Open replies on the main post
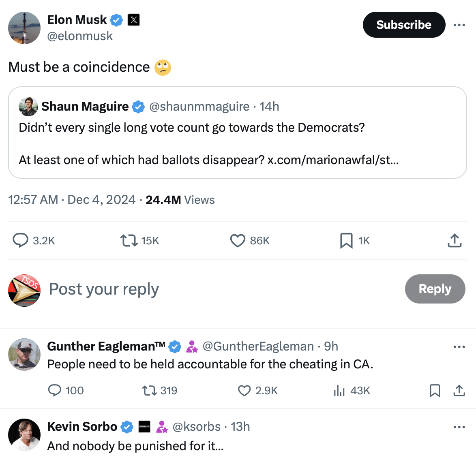 [20, 240]
